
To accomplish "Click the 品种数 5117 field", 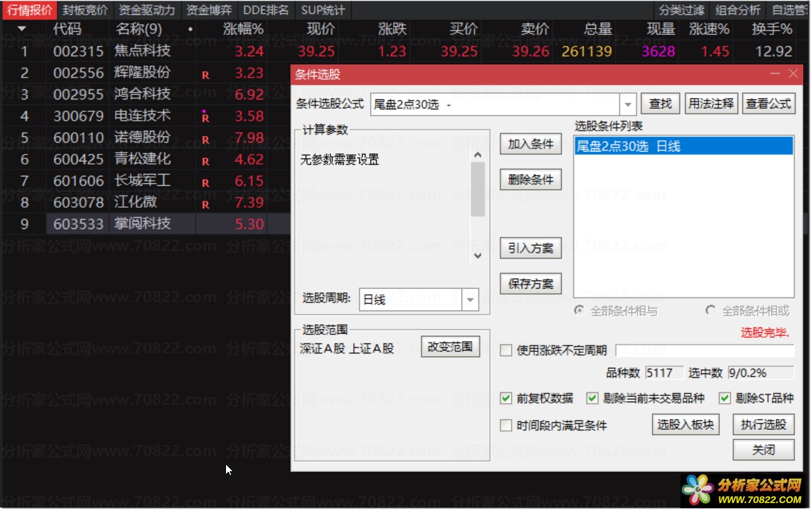I will pyautogui.click(x=665, y=373).
